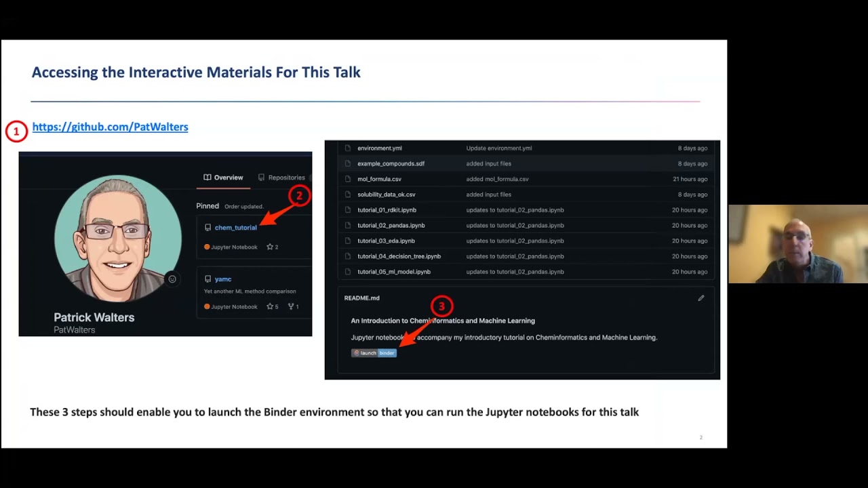Click the file icon beside tutorial_04_decision_tree.ipynb

tap(348, 257)
